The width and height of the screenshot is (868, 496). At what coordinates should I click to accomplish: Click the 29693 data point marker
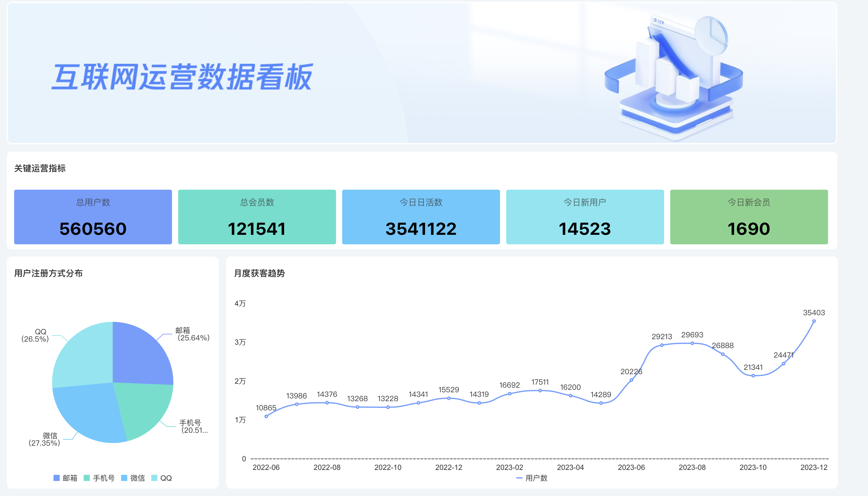692,343
